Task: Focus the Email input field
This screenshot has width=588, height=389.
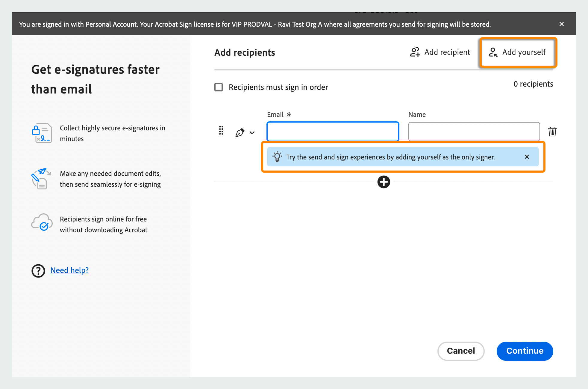Action: 333,131
